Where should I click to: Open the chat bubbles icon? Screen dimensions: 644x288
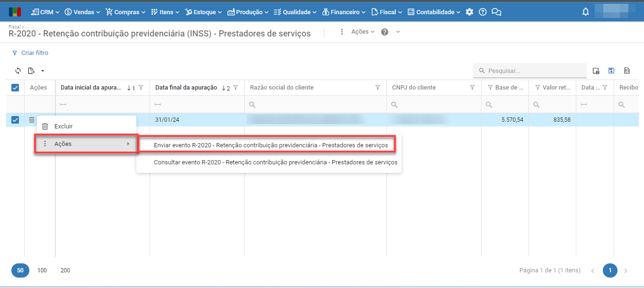point(496,12)
